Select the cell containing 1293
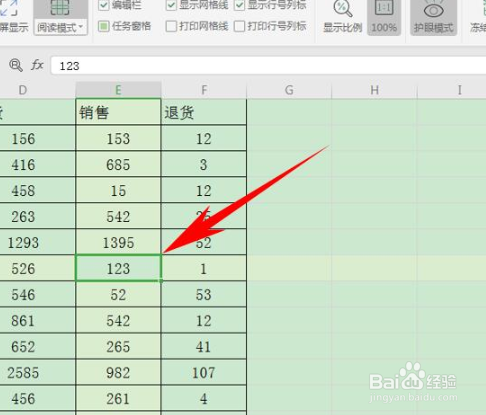 (37, 242)
